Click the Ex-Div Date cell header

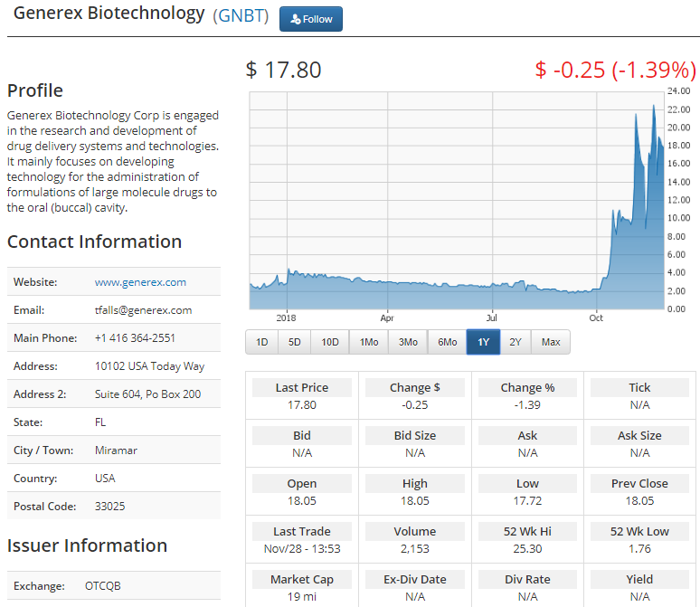415,579
